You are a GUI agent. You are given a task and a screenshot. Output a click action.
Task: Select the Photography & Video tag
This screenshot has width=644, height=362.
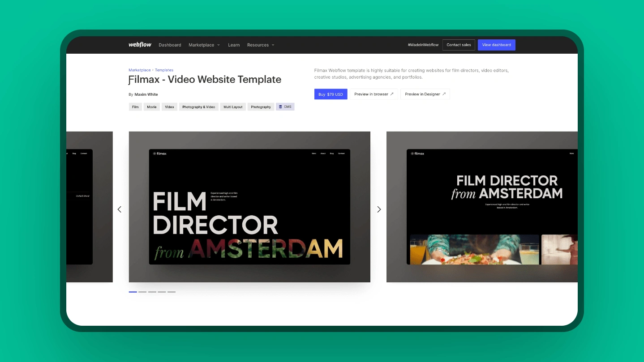pos(199,107)
